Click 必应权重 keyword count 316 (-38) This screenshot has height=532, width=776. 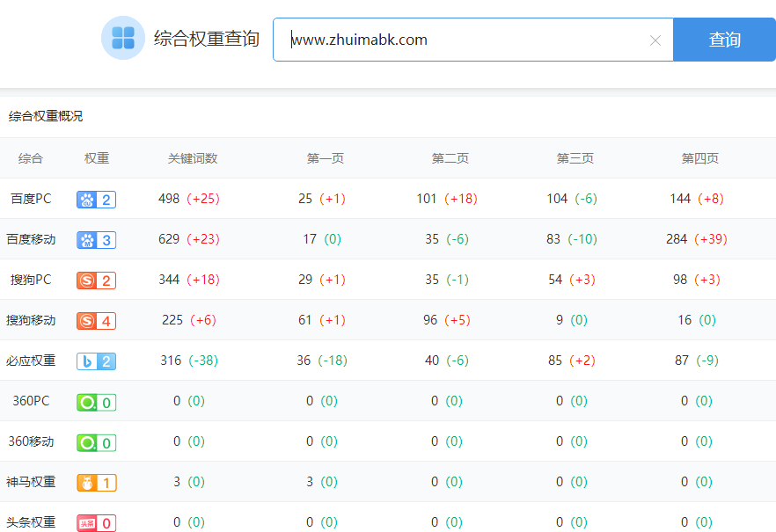pyautogui.click(x=189, y=361)
